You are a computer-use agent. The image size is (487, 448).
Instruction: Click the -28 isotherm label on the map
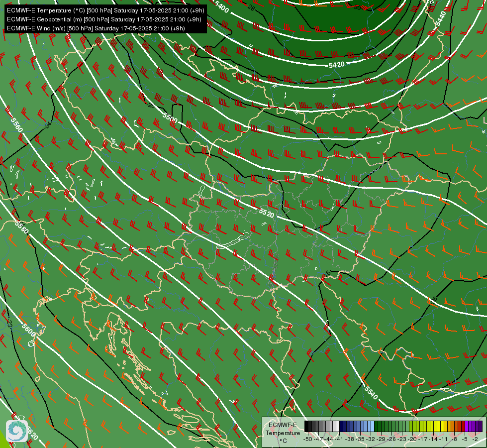tap(250, 8)
